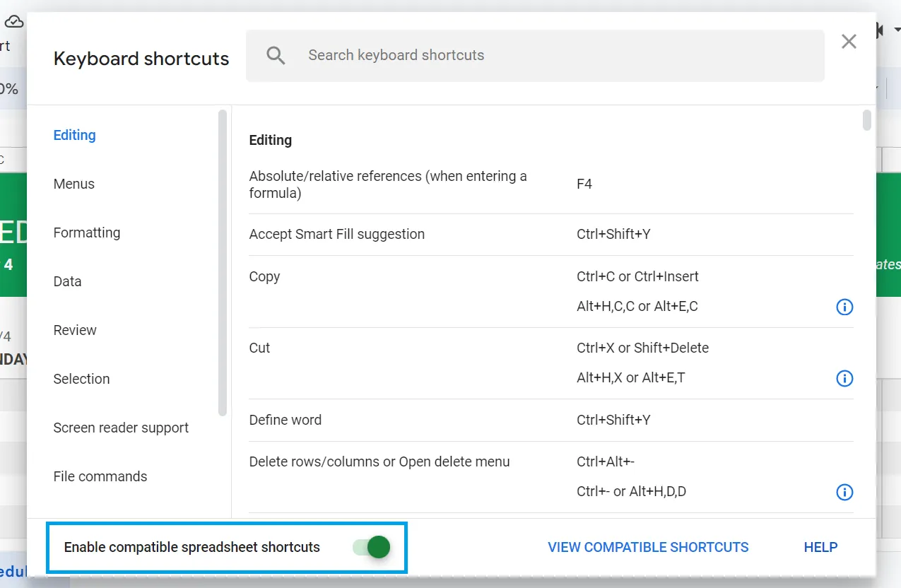Click the category list scrollbar
Screen dimensions: 901x588
223,263
